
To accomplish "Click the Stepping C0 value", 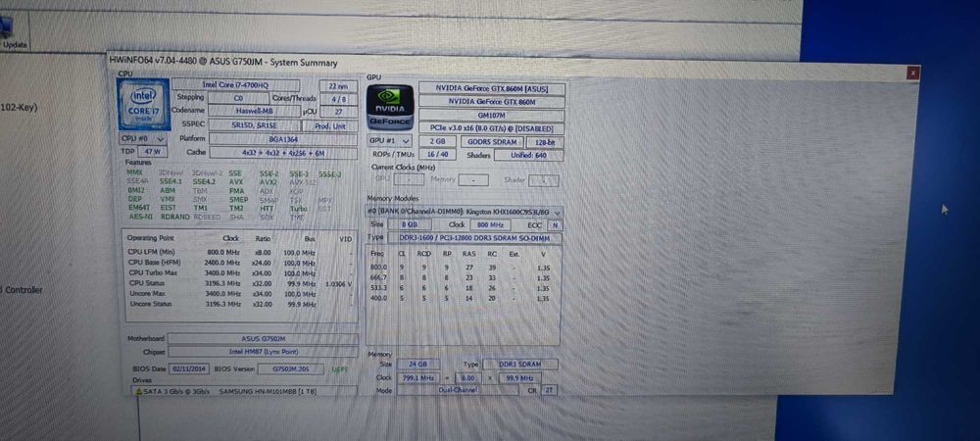I will click(x=238, y=98).
